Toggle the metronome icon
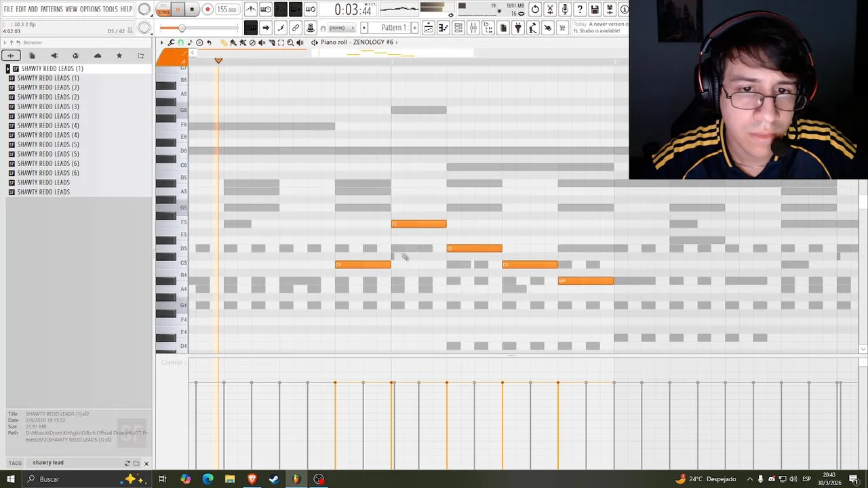This screenshot has width=868, height=488. click(251, 9)
